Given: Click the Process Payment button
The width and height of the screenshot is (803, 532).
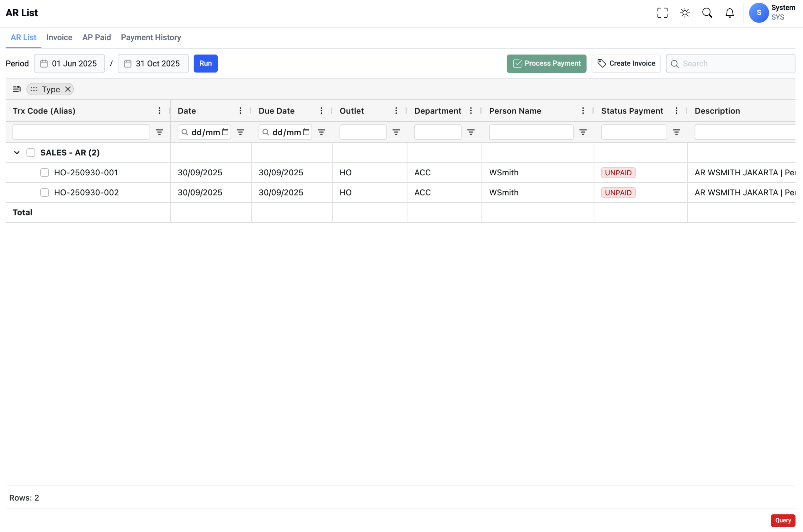Looking at the screenshot, I should tap(546, 63).
